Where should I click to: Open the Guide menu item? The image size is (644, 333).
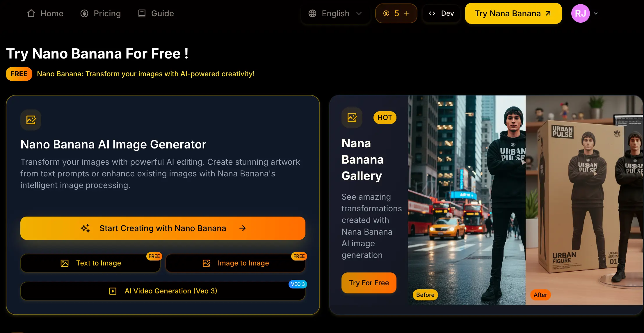point(162,13)
